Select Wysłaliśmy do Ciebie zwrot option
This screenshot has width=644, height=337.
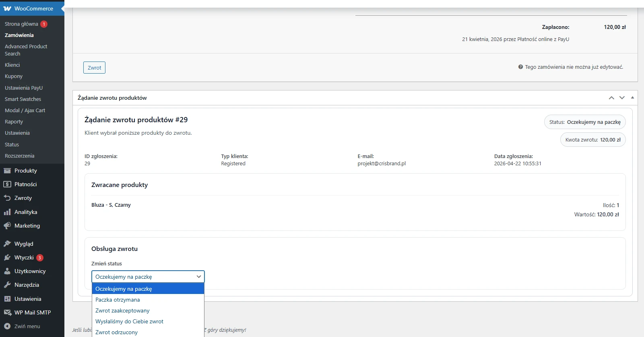[148, 321]
